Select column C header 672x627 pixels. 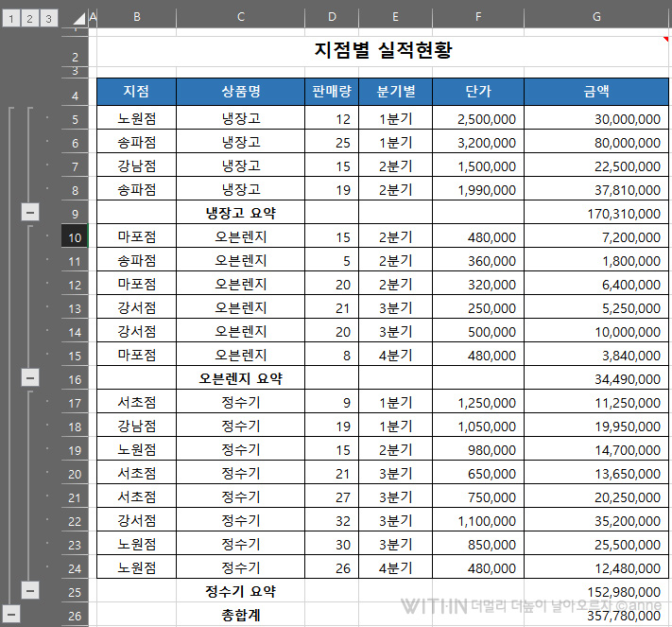point(240,17)
